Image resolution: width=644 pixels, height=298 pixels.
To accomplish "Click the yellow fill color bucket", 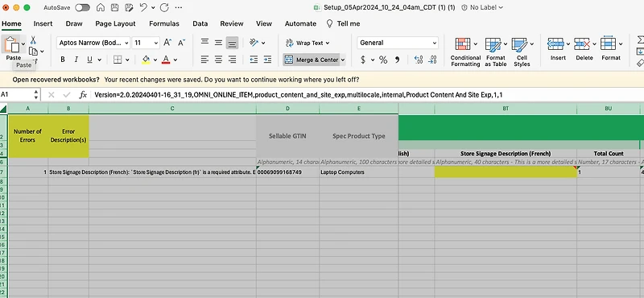I will 146,60.
